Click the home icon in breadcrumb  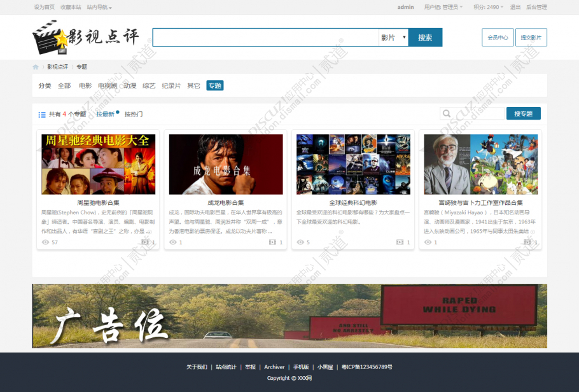tap(36, 67)
